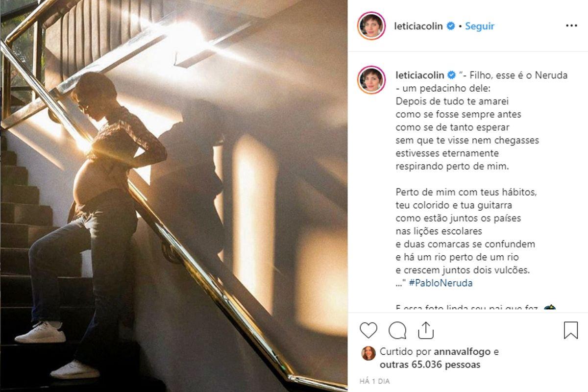Click the HÁ 1 DIA timestamp

coord(374,381)
